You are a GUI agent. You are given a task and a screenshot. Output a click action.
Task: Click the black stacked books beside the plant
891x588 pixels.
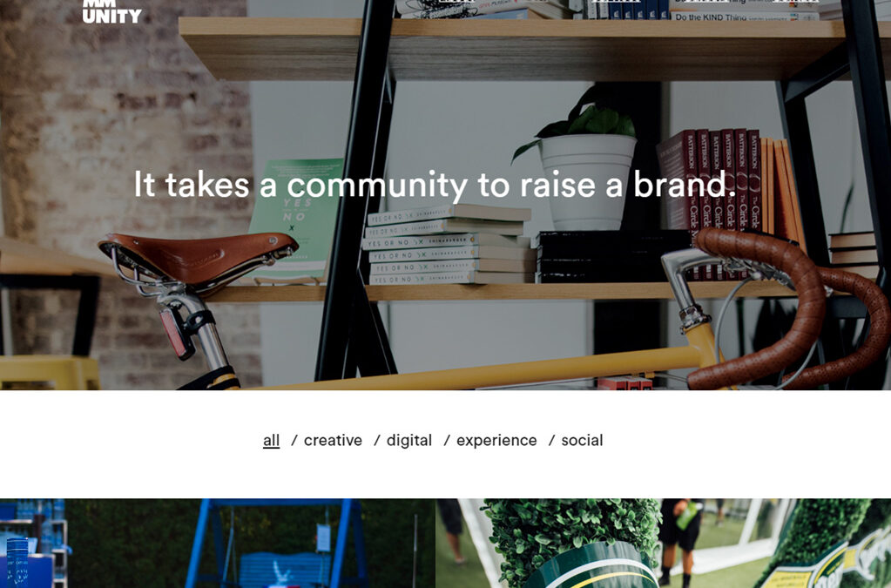(614, 257)
